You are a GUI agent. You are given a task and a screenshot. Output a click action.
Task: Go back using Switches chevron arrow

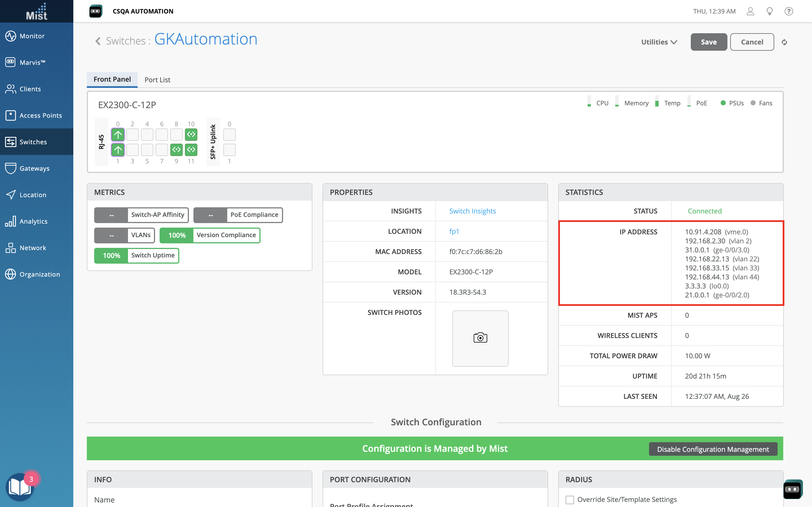[98, 41]
